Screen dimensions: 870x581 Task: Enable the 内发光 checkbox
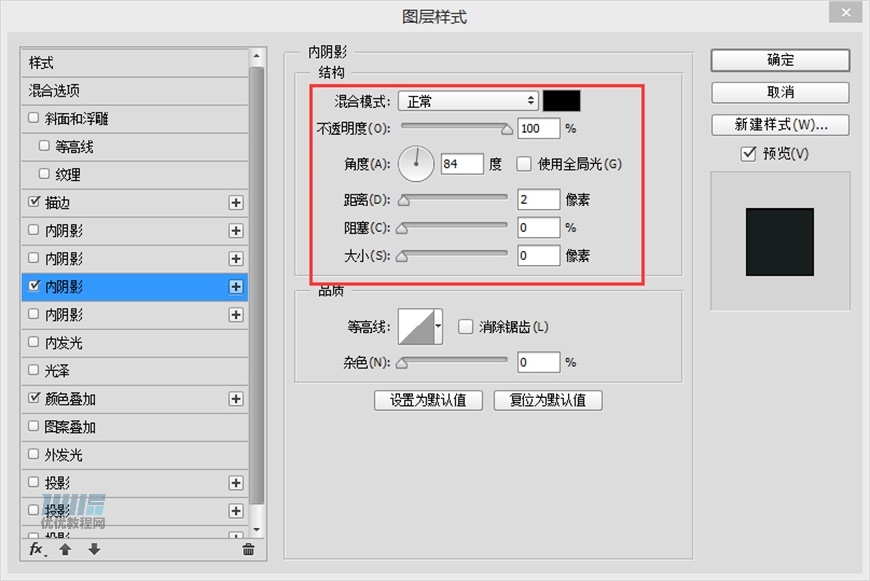[x=33, y=342]
